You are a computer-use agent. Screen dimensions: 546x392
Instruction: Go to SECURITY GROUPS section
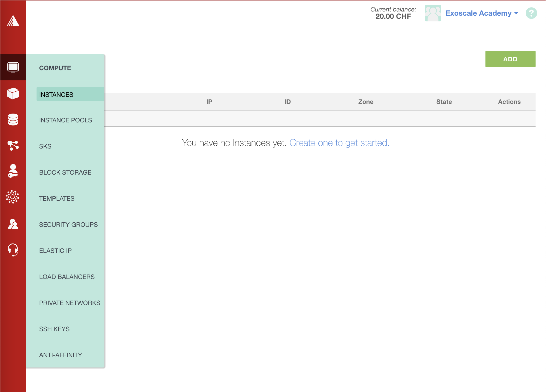[68, 225]
